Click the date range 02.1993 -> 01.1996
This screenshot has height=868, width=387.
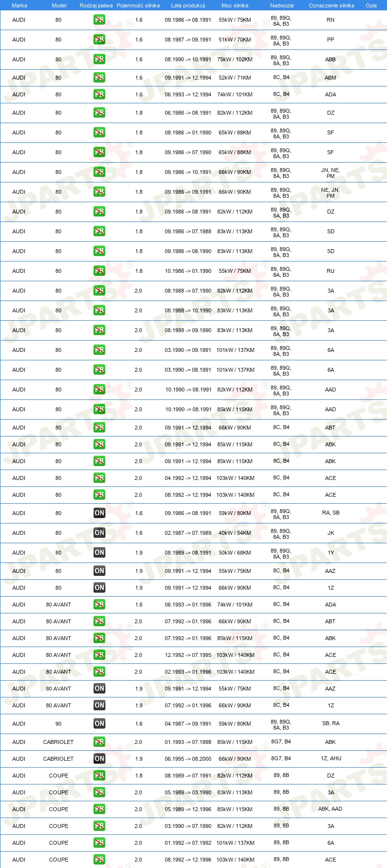coord(188,672)
